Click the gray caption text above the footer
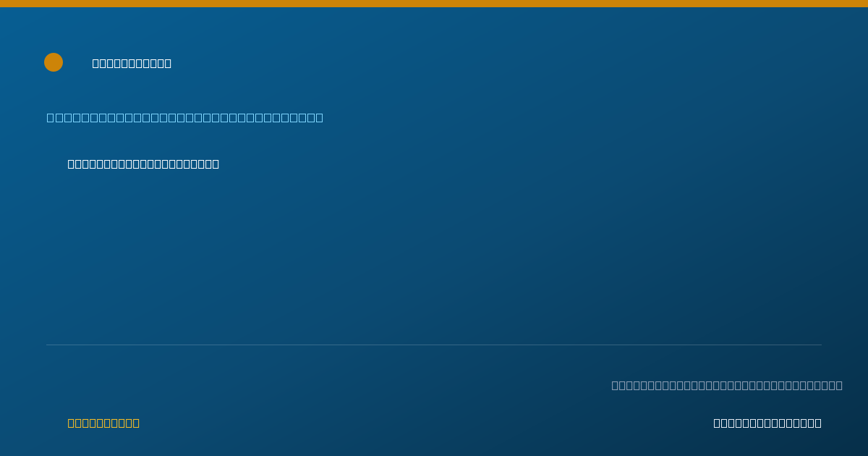 [727, 385]
